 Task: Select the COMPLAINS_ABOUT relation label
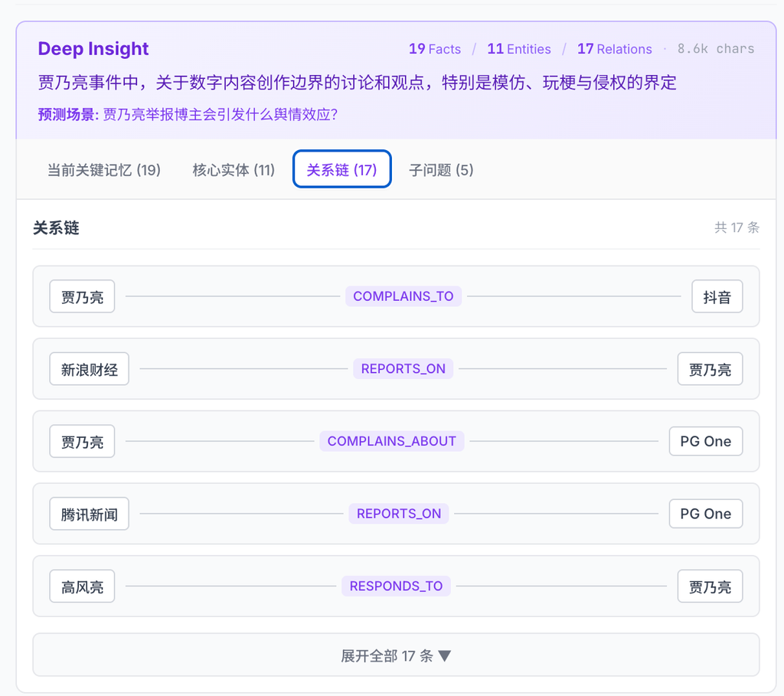click(391, 441)
